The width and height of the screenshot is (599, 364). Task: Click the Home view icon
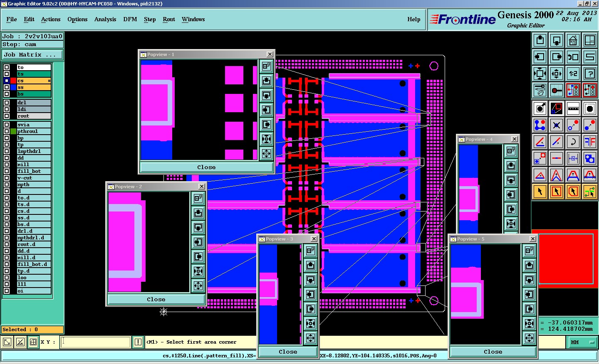[573, 40]
